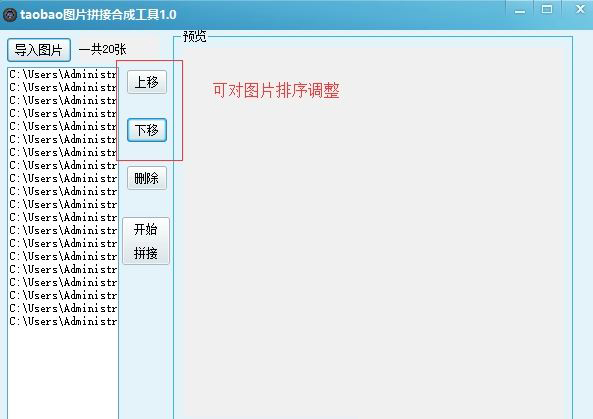Click the 一共20张 image count label
This screenshot has height=419, width=593.
tap(102, 50)
